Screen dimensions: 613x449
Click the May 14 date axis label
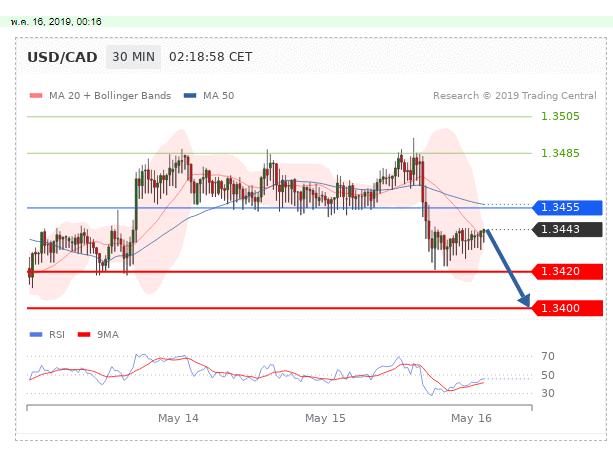[178, 419]
